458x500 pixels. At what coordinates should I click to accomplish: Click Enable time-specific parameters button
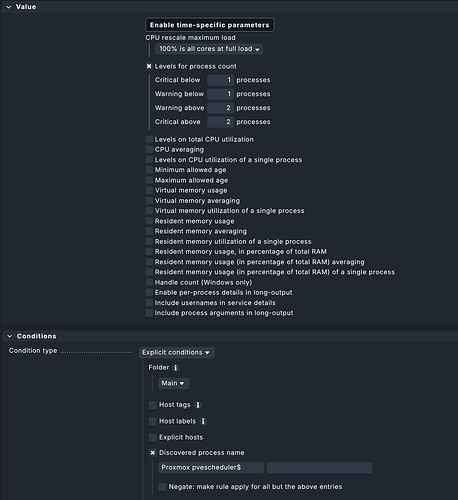210,25
